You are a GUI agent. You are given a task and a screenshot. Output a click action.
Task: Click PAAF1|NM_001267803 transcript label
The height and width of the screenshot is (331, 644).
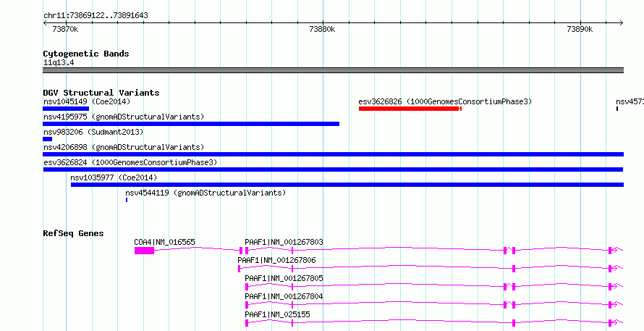pyautogui.click(x=284, y=242)
